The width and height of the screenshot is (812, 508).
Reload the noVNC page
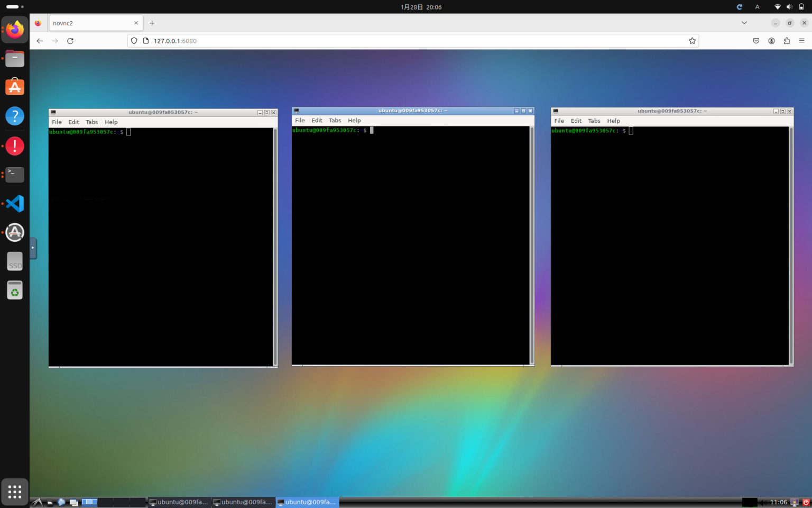point(70,41)
